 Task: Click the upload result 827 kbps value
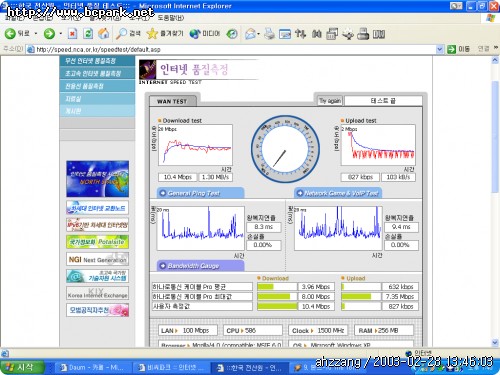point(360,177)
